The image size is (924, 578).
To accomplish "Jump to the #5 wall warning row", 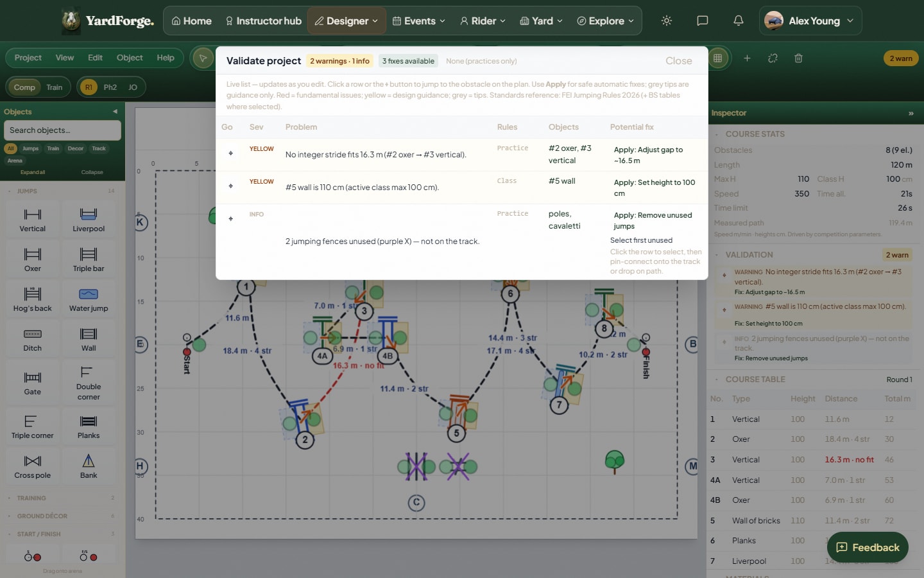I will tap(231, 186).
